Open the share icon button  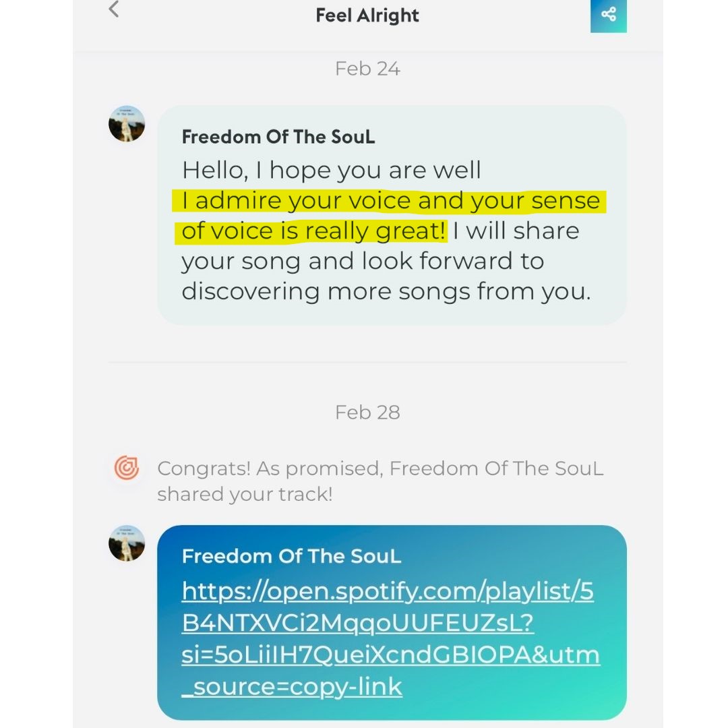point(608,16)
